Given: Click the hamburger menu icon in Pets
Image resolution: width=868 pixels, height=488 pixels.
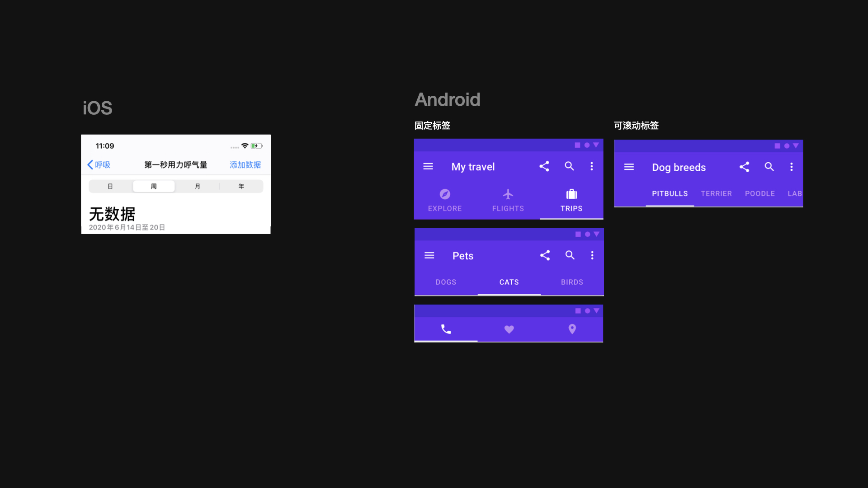Looking at the screenshot, I should 429,255.
